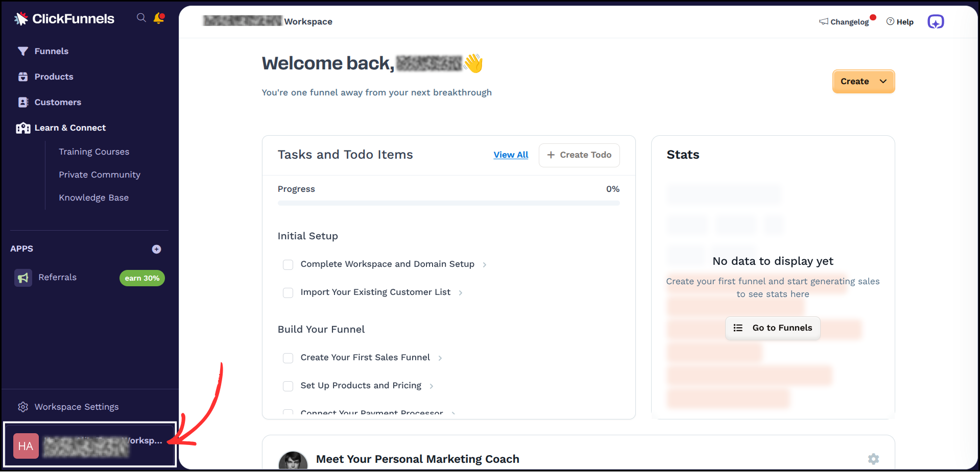Expand the Set Up Products and Pricing task
This screenshot has width=980, height=473.
[432, 386]
